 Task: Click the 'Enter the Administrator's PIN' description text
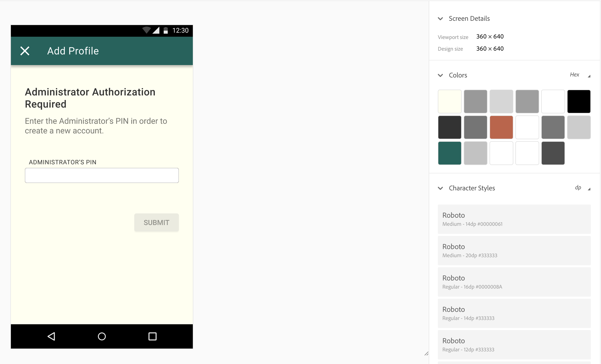pyautogui.click(x=96, y=126)
